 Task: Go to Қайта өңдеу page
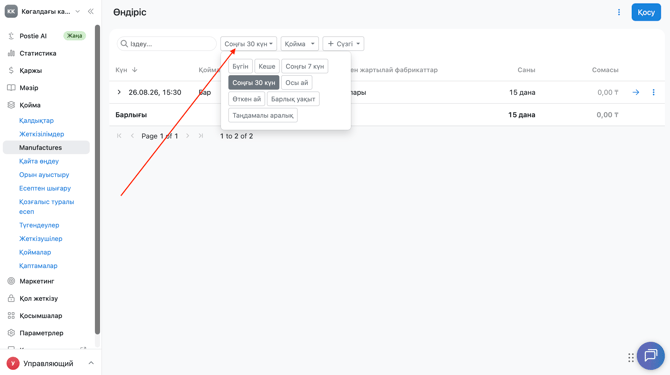click(39, 161)
